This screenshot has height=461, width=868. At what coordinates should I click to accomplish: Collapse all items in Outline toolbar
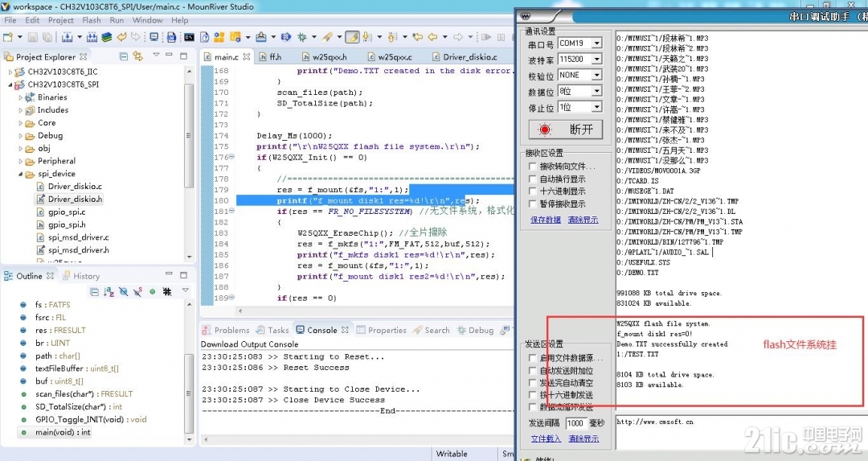[95, 291]
